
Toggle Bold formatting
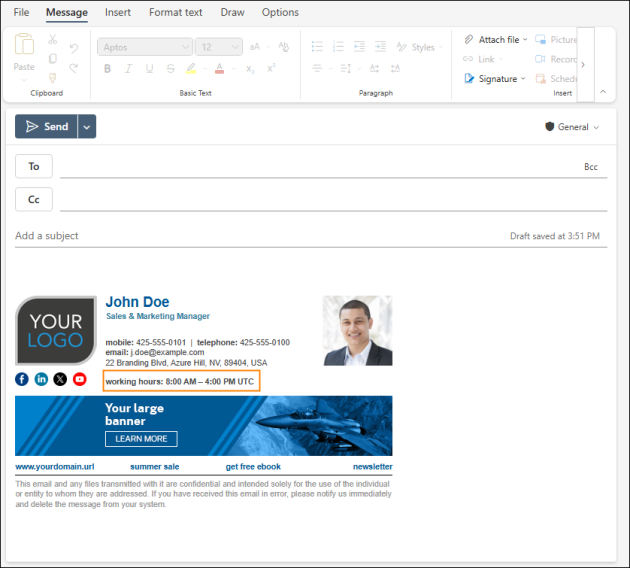click(107, 69)
